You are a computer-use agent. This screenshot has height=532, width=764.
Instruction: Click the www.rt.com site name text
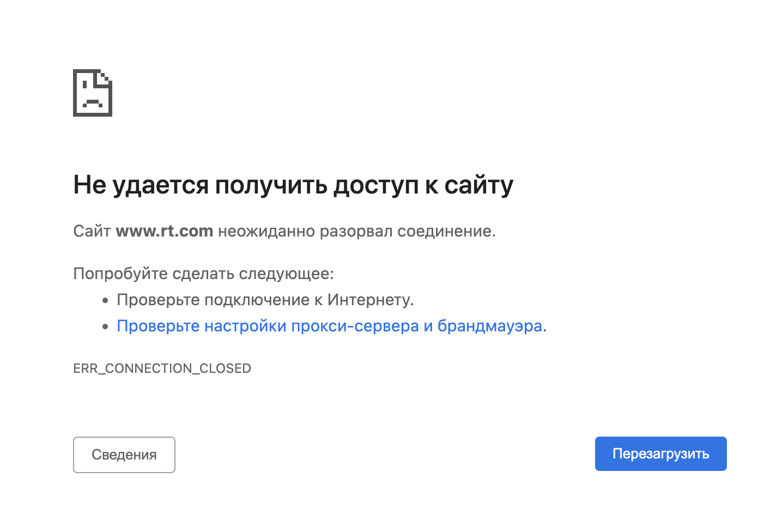(164, 231)
